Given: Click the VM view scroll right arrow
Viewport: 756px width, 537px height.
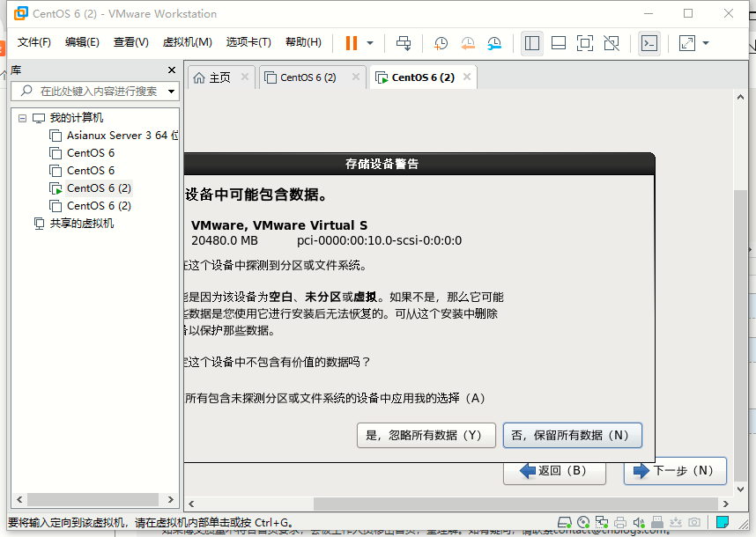Looking at the screenshot, I should 726,504.
